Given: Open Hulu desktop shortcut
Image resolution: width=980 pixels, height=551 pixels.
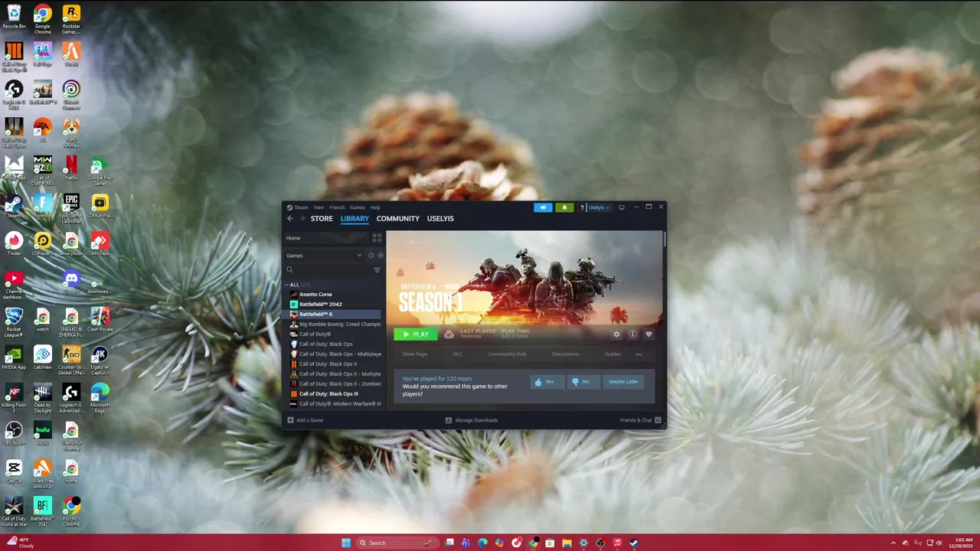Looking at the screenshot, I should (x=43, y=434).
